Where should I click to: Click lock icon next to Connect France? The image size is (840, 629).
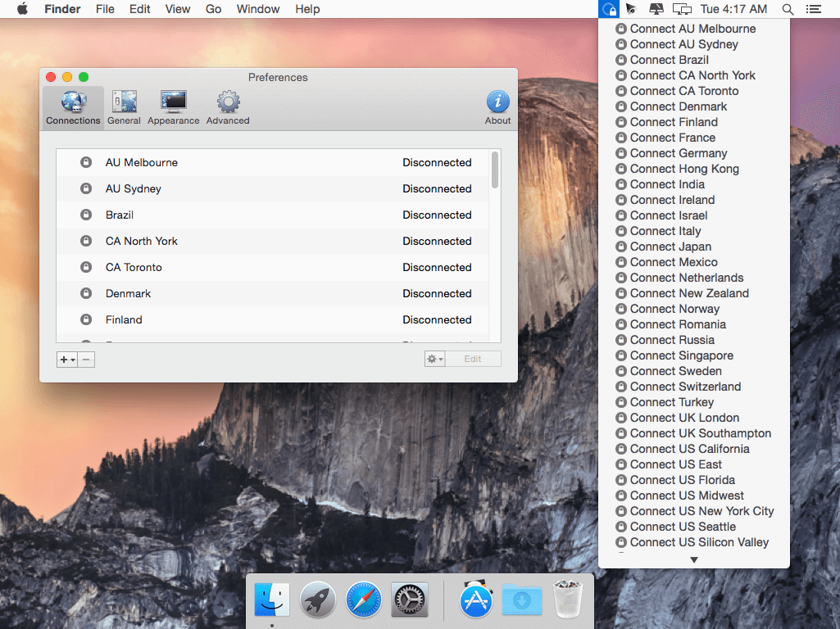coord(621,138)
